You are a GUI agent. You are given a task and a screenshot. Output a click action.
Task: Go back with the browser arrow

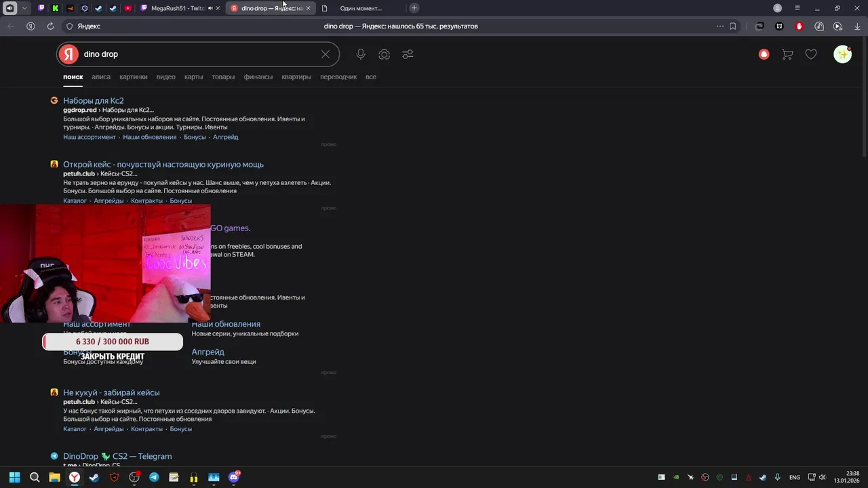pos(11,26)
